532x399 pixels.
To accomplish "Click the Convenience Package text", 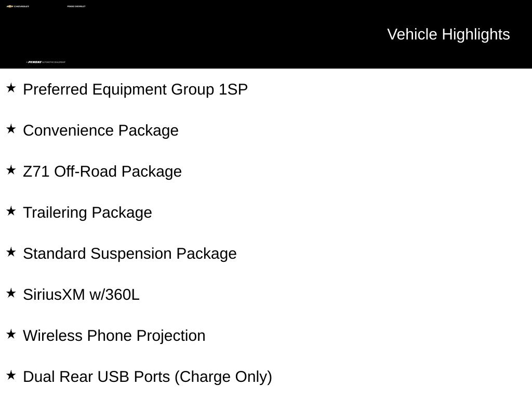I will pos(101,131).
